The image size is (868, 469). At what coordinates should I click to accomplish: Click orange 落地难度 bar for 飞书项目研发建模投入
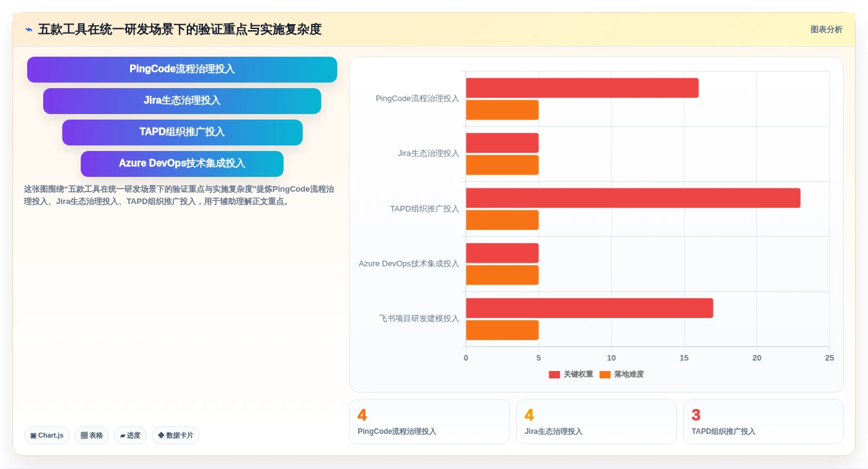click(502, 330)
